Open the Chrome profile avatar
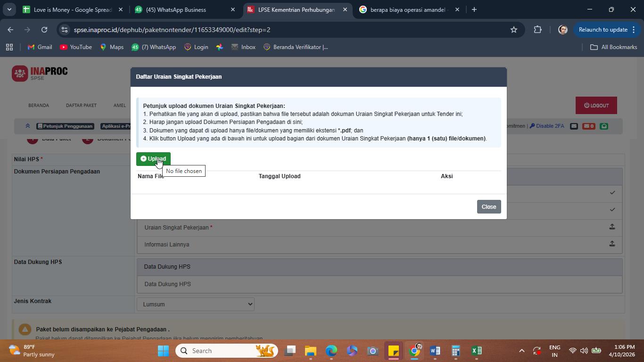 pyautogui.click(x=562, y=30)
